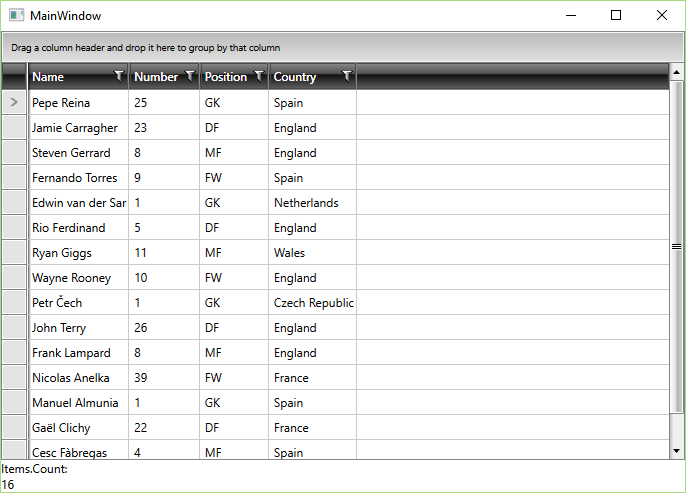Click the scrollbar up arrow
Image resolution: width=686 pixels, height=493 pixels.
(677, 72)
